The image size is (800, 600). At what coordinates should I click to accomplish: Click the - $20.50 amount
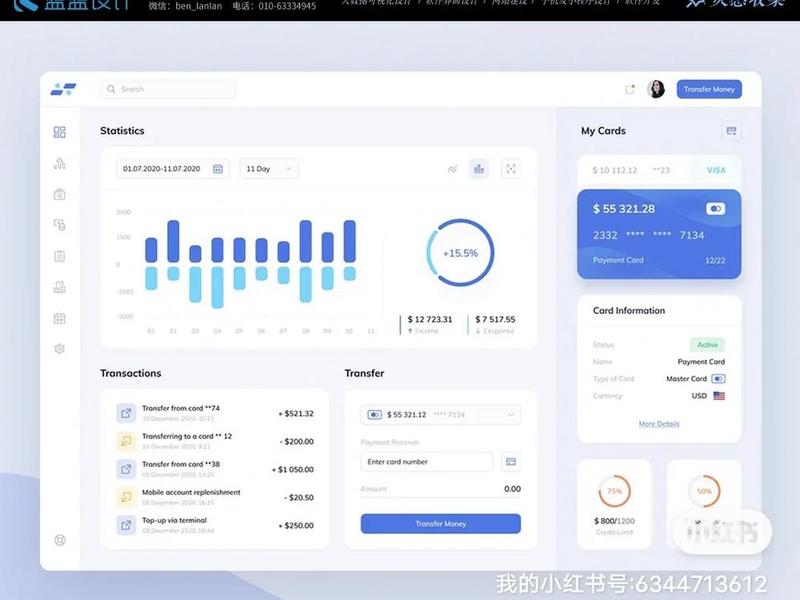(x=299, y=497)
